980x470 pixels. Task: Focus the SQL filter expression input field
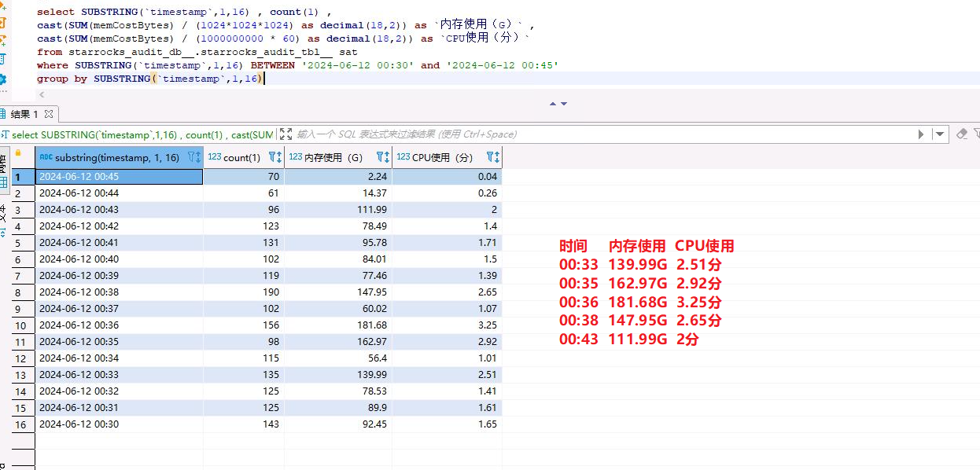(x=604, y=134)
